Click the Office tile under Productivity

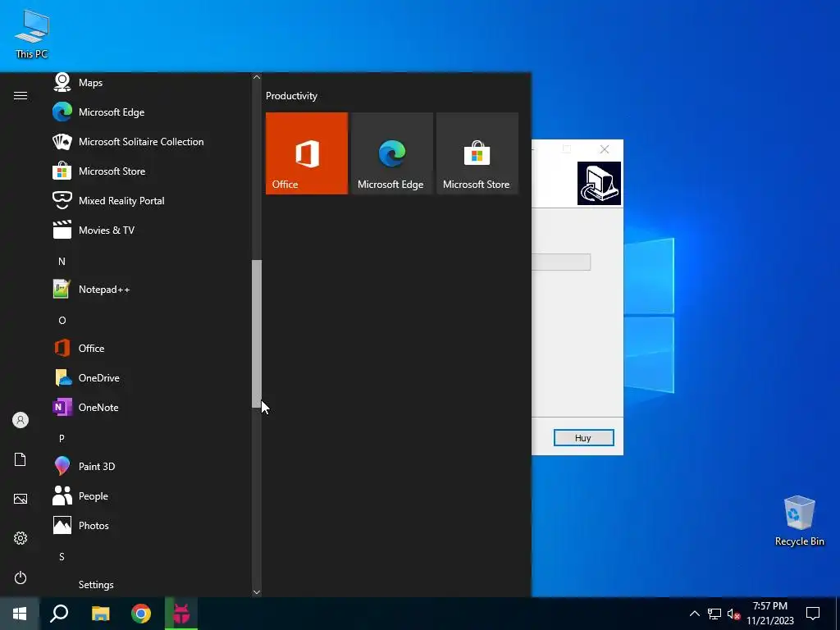click(x=307, y=153)
